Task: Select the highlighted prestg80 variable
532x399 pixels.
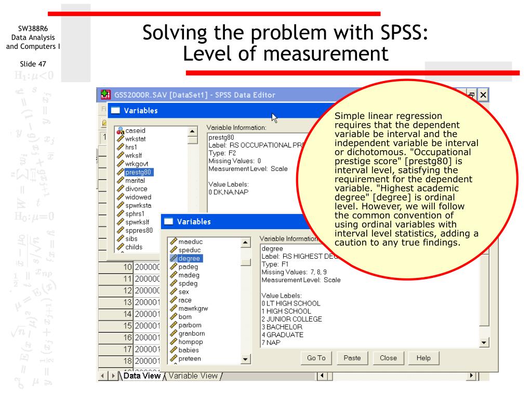Action: click(138, 172)
